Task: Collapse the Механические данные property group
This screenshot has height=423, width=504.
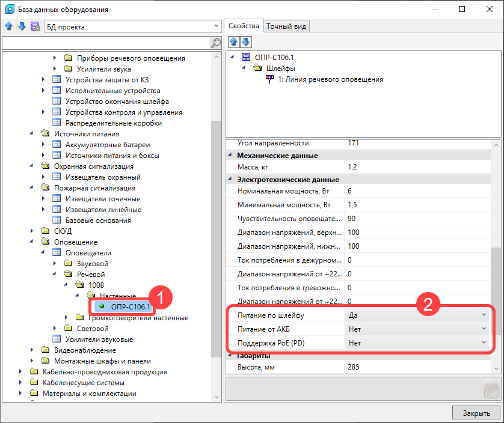Action: [x=232, y=156]
